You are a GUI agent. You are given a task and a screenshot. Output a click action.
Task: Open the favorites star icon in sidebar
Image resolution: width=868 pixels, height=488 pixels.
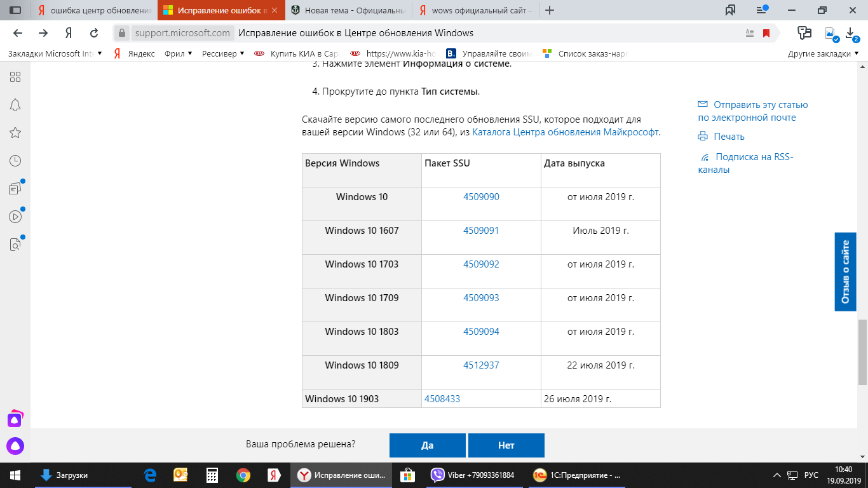(15, 133)
